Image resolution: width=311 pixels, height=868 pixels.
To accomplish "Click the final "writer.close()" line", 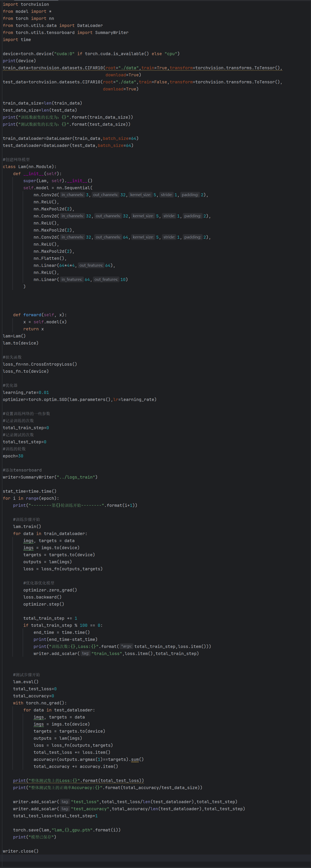I will pos(21,851).
